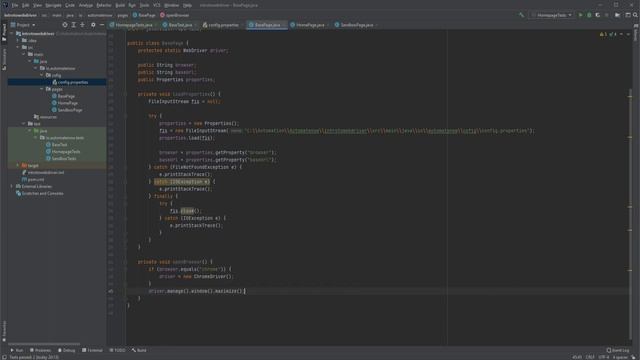Screen dimensions: 640x360
Task: Expand External Libraries node
Action: click(12, 186)
